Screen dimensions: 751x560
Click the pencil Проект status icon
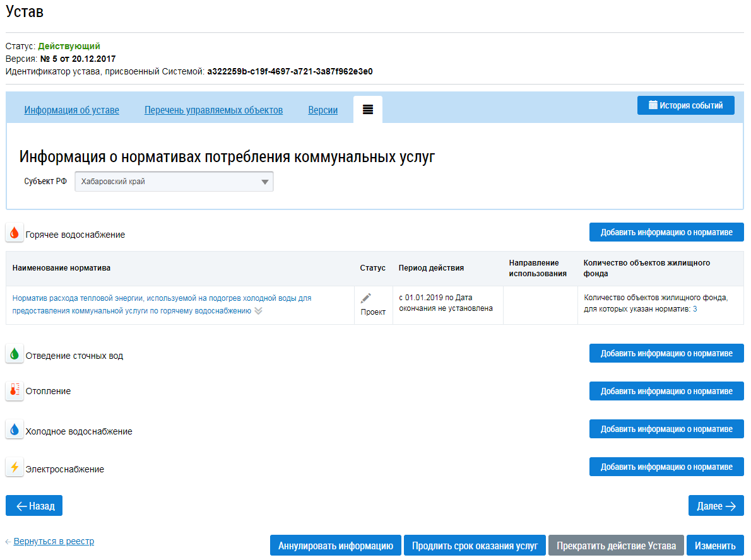366,298
